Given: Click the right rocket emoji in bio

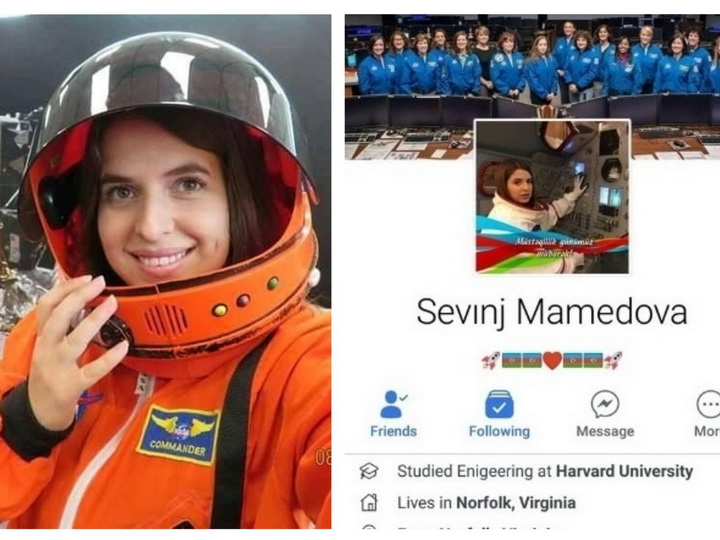Looking at the screenshot, I should pyautogui.click(x=613, y=361).
